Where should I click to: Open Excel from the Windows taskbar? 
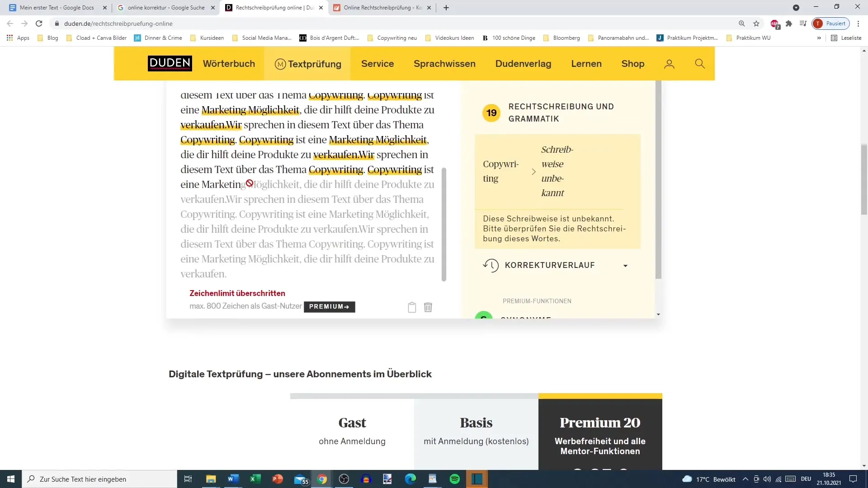[255, 479]
